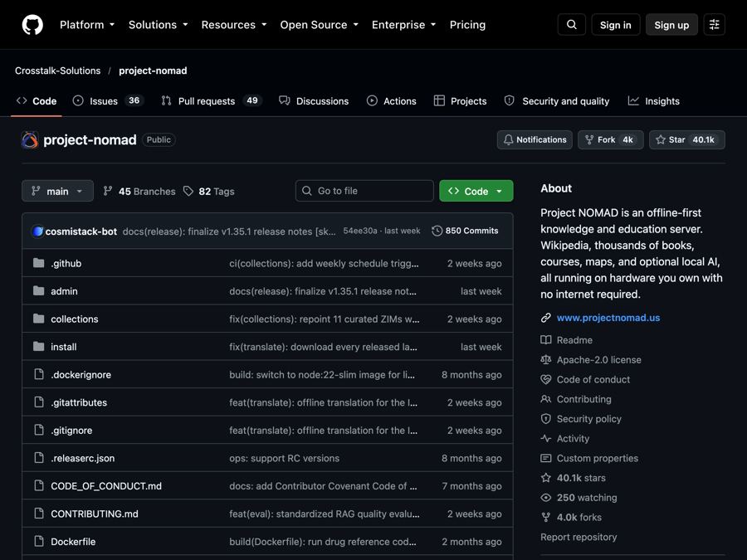Open the Security and quality tab

[x=557, y=101]
